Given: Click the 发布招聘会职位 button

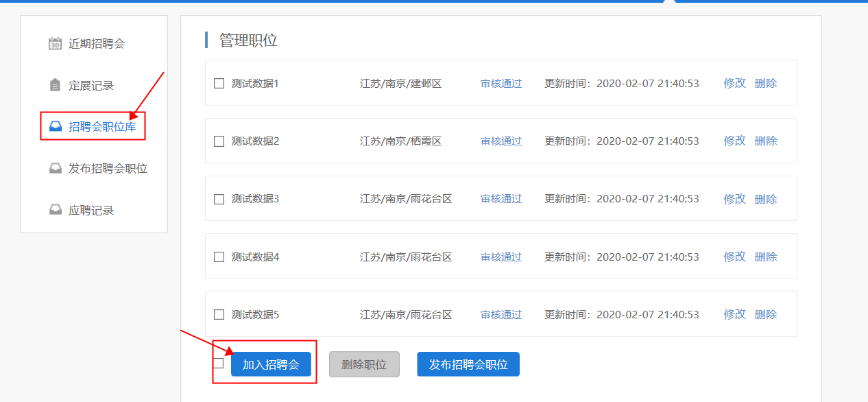Looking at the screenshot, I should [468, 364].
